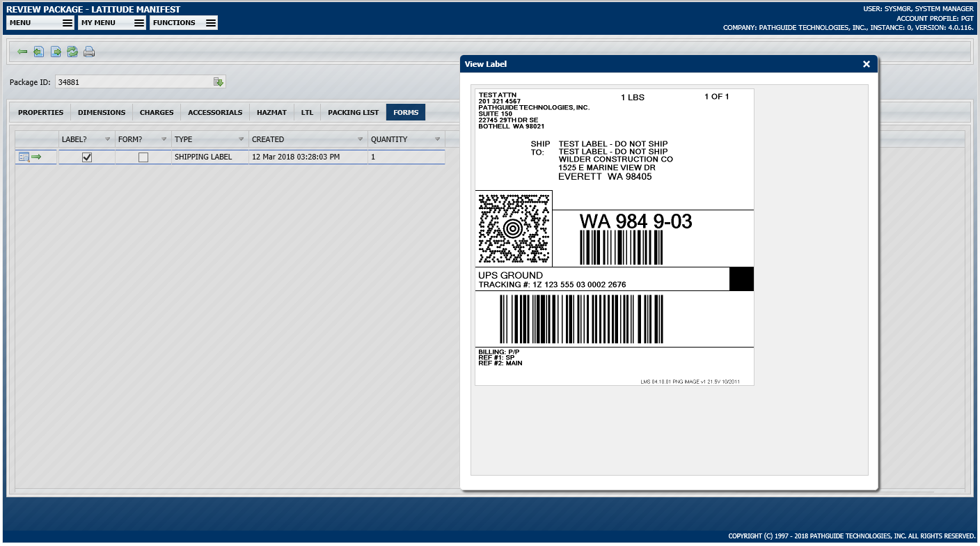Toggle the LABEL? checkbox for shipping label
This screenshot has height=546, width=980.
tap(86, 157)
